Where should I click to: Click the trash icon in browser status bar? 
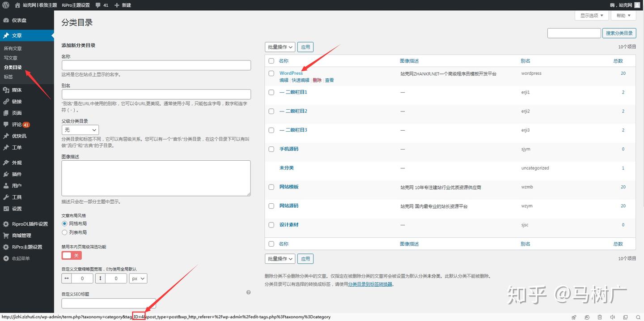[x=600, y=317]
